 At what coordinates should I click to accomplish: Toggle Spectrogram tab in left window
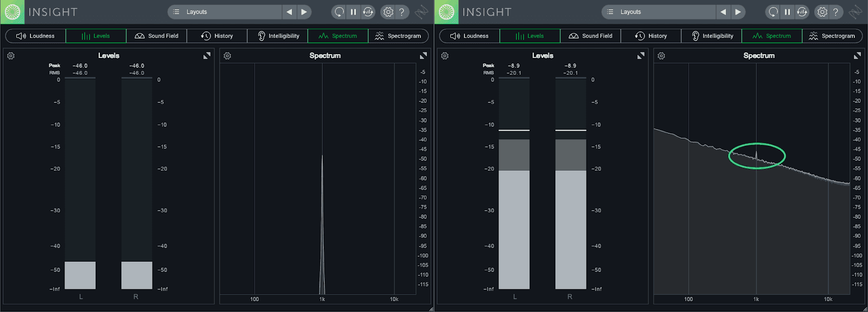pos(398,36)
